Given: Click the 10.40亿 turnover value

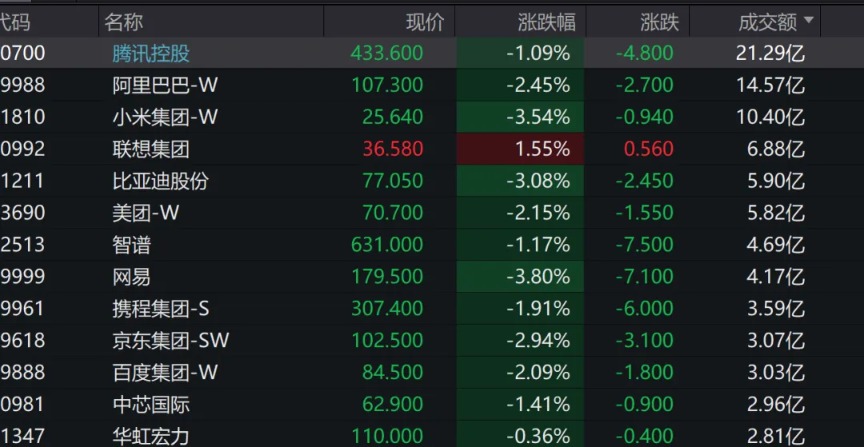Looking at the screenshot, I should (x=770, y=117).
